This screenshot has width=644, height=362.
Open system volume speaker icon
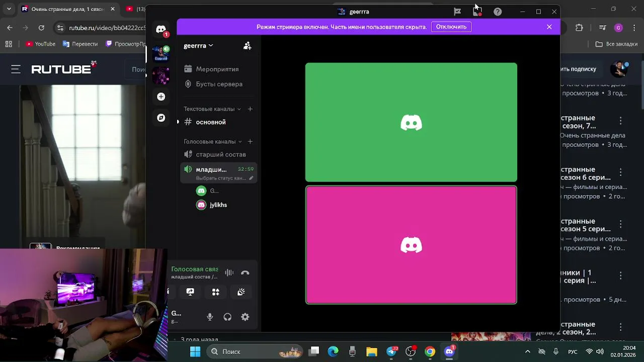click(x=600, y=351)
